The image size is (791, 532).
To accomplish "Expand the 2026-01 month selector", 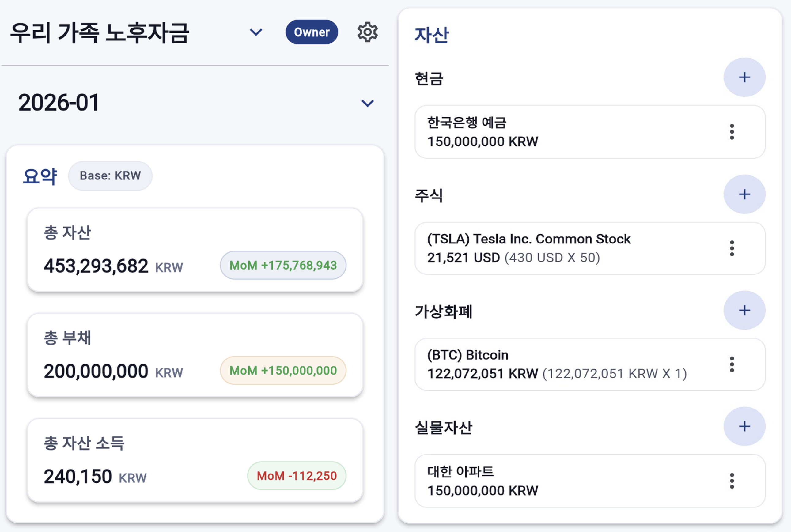I will pyautogui.click(x=368, y=103).
